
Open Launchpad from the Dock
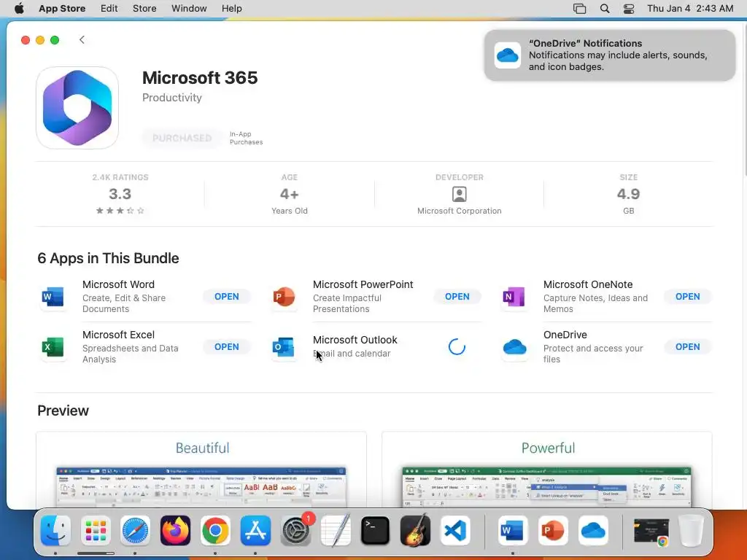pos(96,531)
